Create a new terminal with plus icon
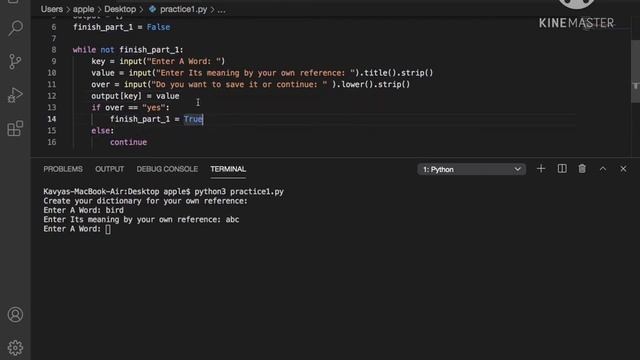The image size is (640, 360). (x=541, y=169)
